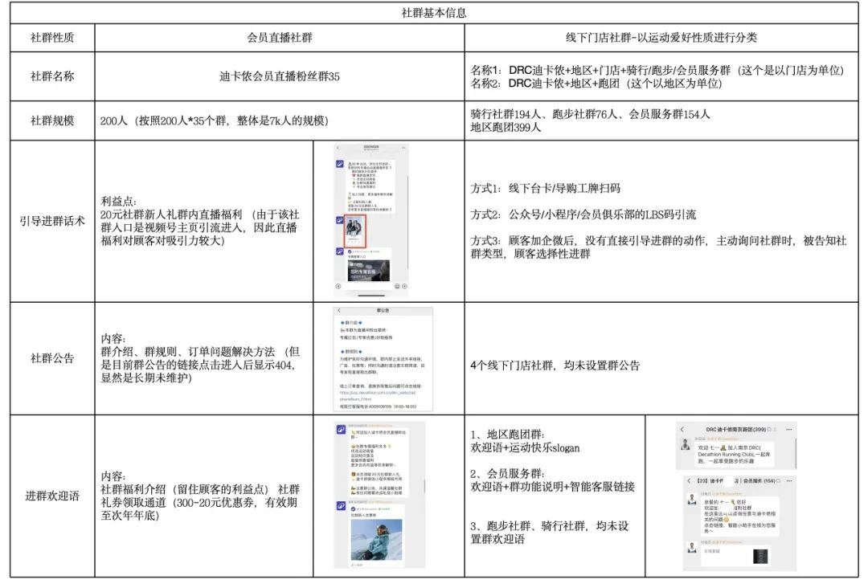Screen dimensions: 868x588
Task: Tap Decathlon avatar beside 社群新人优惠券 card
Action: (341, 506)
